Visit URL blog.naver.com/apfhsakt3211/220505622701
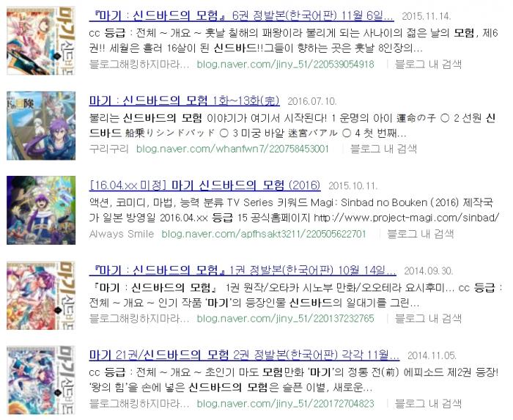513x420 pixels. coord(264,234)
